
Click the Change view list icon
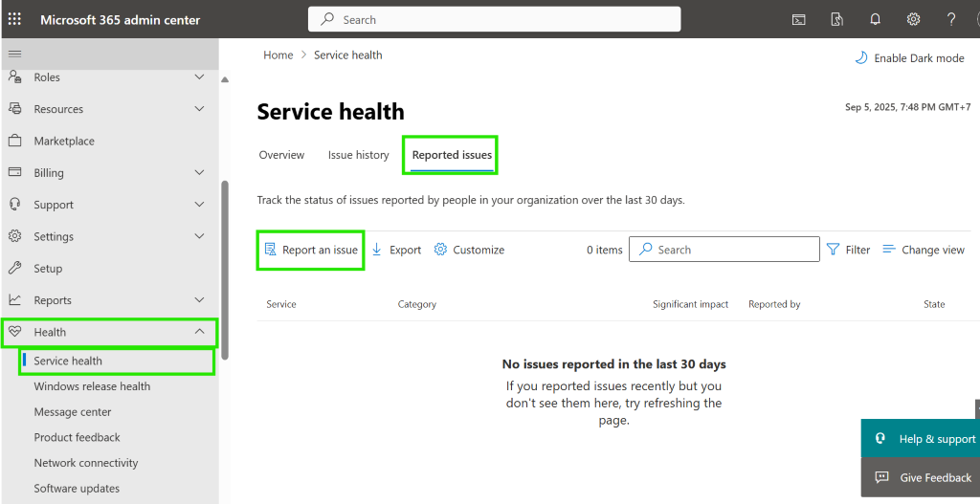click(889, 249)
